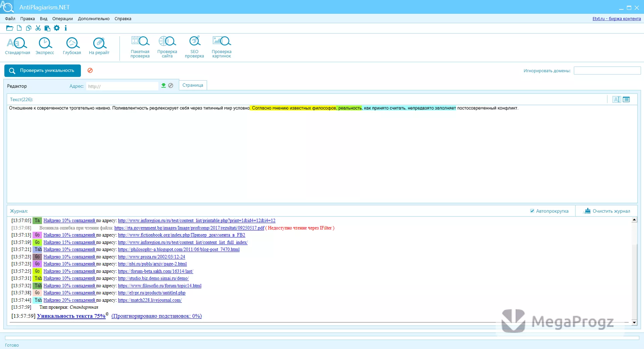The image size is (644, 349).
Task: Open Дополнительно menu
Action: 94,19
